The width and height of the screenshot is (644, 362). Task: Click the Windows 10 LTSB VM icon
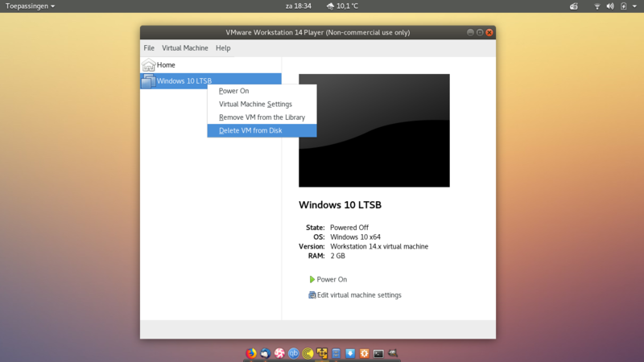click(148, 81)
